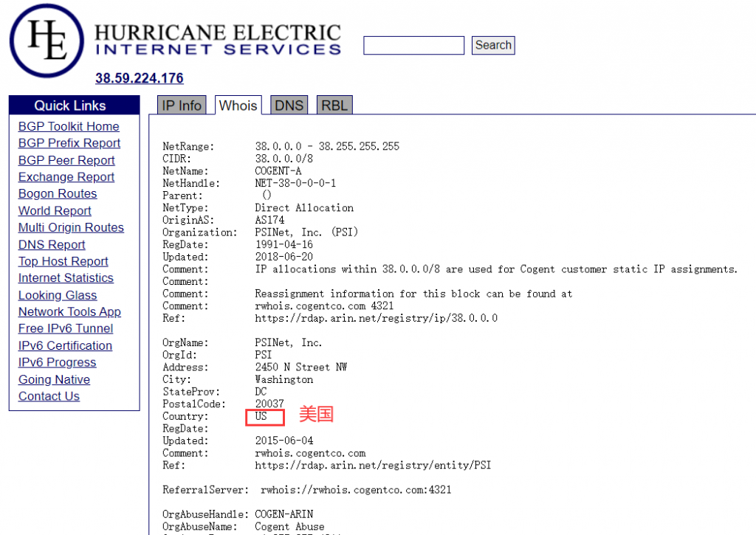Click the Hurricane Electric Internet Services title

[218, 40]
